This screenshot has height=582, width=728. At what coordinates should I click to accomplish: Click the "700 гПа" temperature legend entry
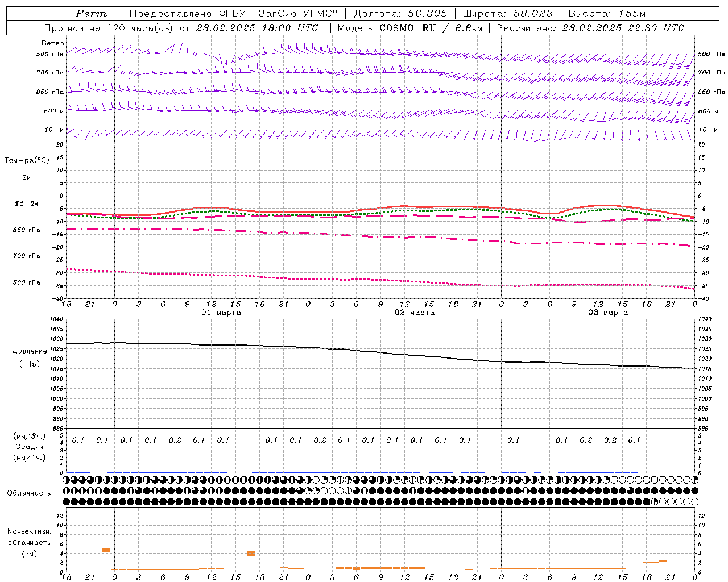click(x=27, y=256)
